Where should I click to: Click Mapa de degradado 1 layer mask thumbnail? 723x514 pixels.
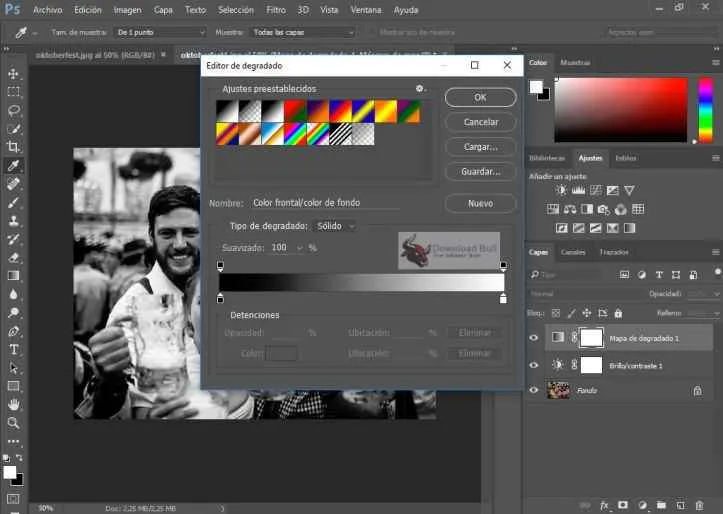point(591,338)
